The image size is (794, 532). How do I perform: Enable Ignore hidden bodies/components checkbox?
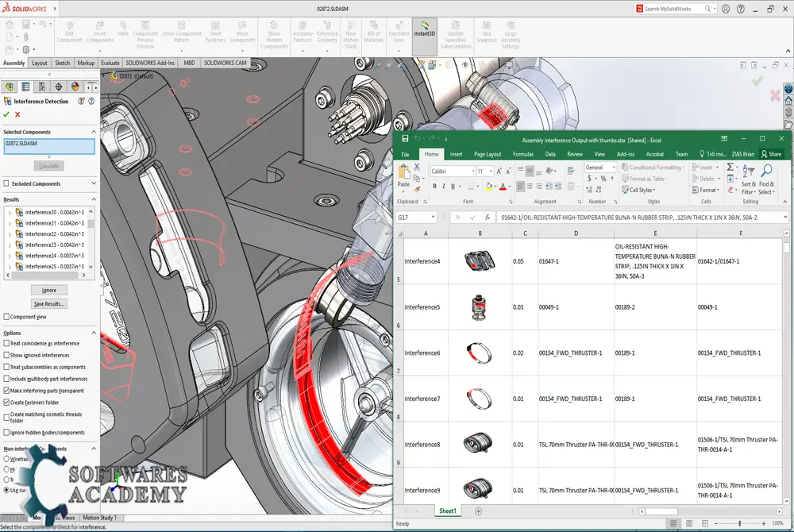pyautogui.click(x=6, y=432)
